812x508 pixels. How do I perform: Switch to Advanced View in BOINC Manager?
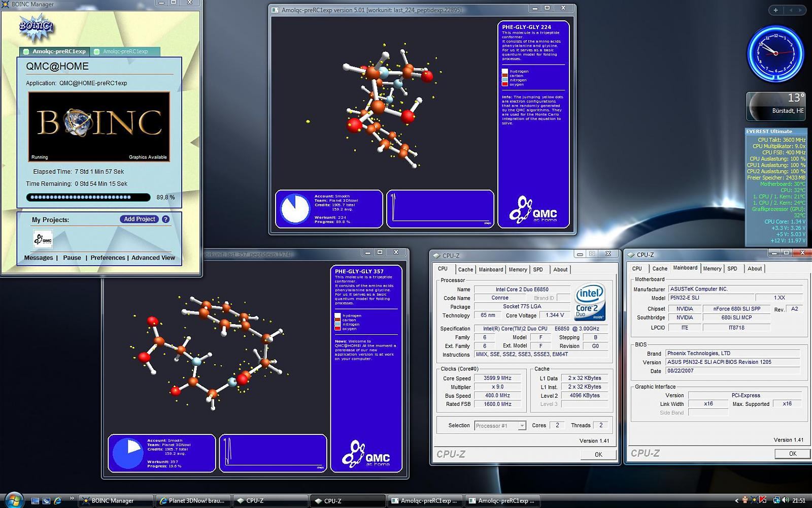pos(153,258)
